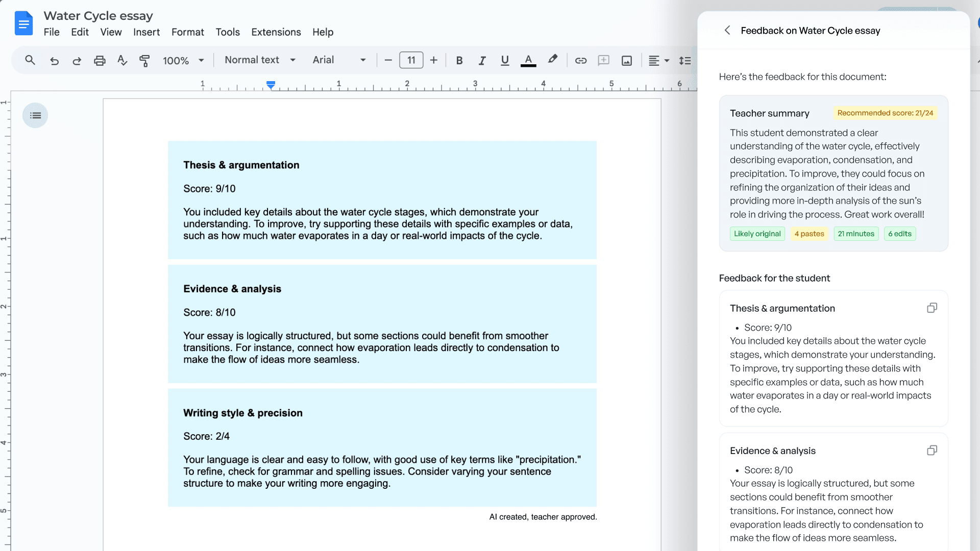The width and height of the screenshot is (980, 551).
Task: Click the Likely original tag
Action: [757, 234]
